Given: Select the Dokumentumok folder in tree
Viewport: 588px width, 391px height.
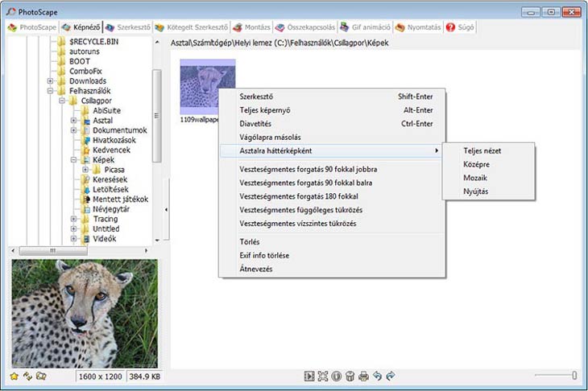Looking at the screenshot, I should click(119, 130).
